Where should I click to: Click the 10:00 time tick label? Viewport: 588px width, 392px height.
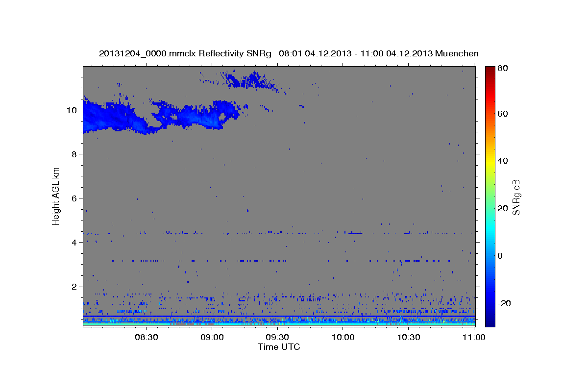(x=343, y=337)
